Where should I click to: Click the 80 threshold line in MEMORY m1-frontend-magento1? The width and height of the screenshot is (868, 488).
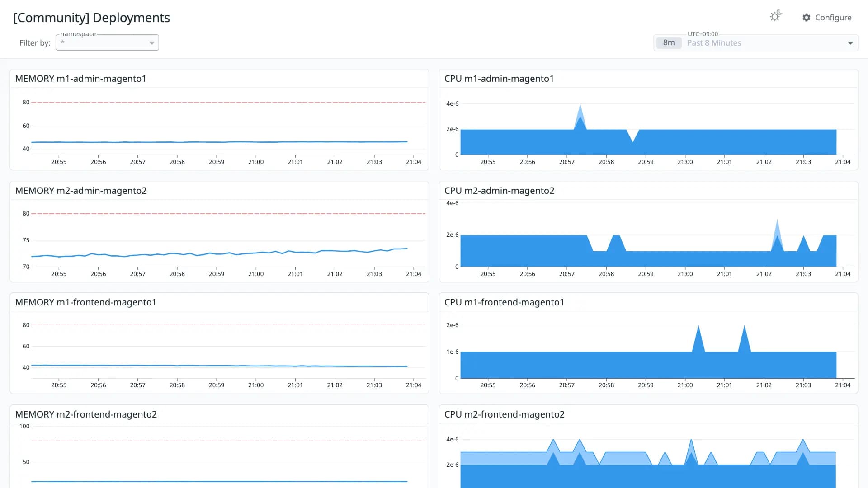click(228, 325)
